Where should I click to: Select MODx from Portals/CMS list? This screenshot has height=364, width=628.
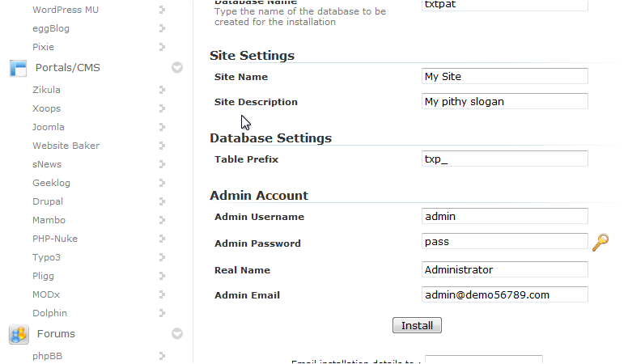tap(46, 294)
